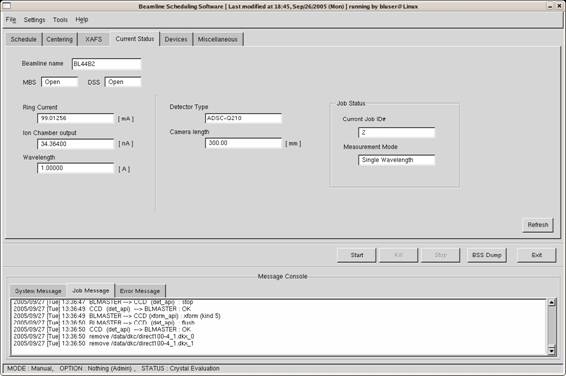Click the greyed-out Kill button
The height and width of the screenshot is (376, 566).
tap(399, 255)
